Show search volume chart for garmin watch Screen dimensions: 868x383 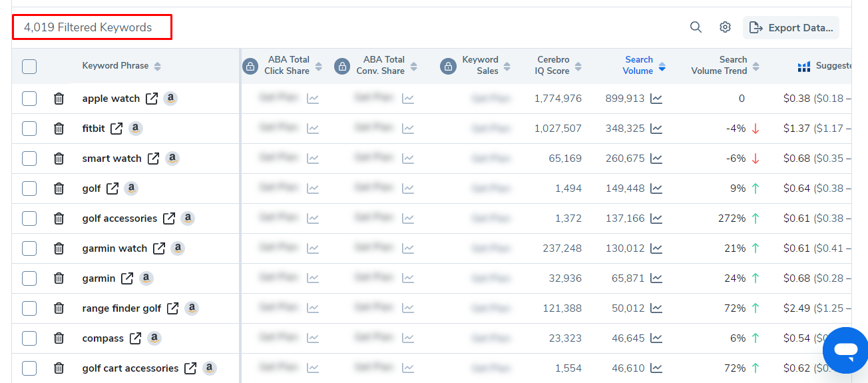pyautogui.click(x=656, y=248)
